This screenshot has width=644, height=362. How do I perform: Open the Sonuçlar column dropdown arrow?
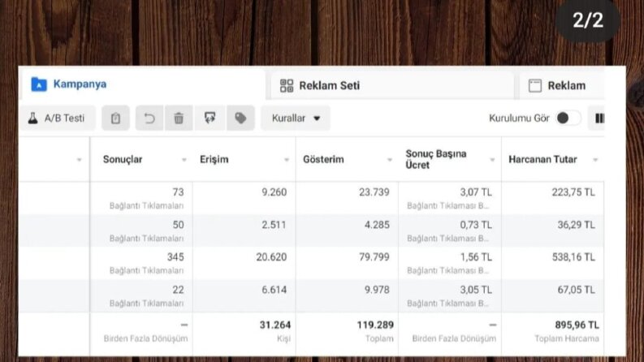tap(184, 160)
